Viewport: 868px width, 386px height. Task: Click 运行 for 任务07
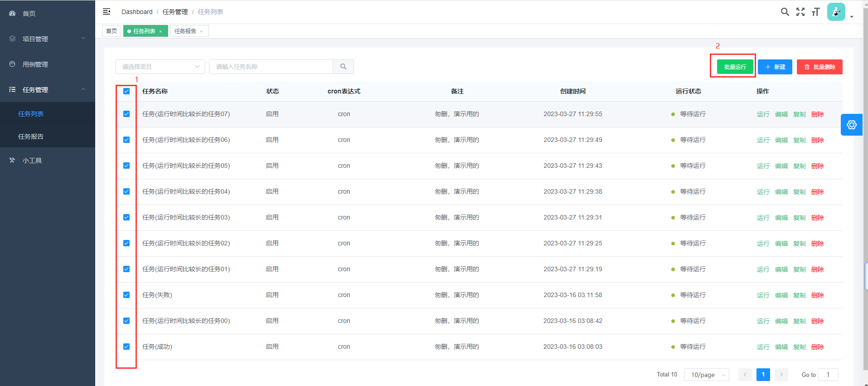tap(763, 114)
